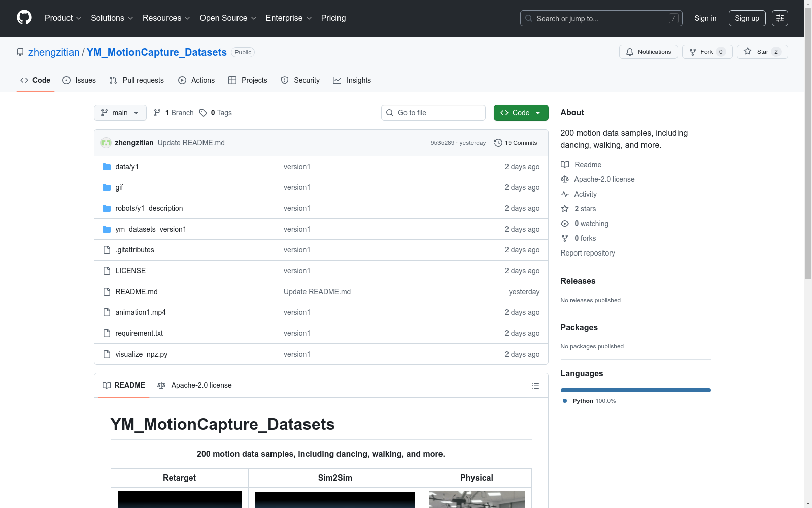Click the pulse icon beside Activity
The width and height of the screenshot is (812, 508).
coord(565,194)
